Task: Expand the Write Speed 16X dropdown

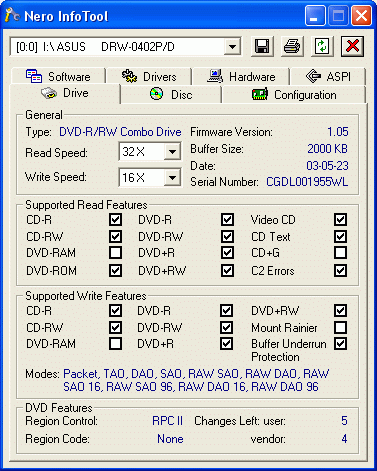Action: (x=172, y=178)
